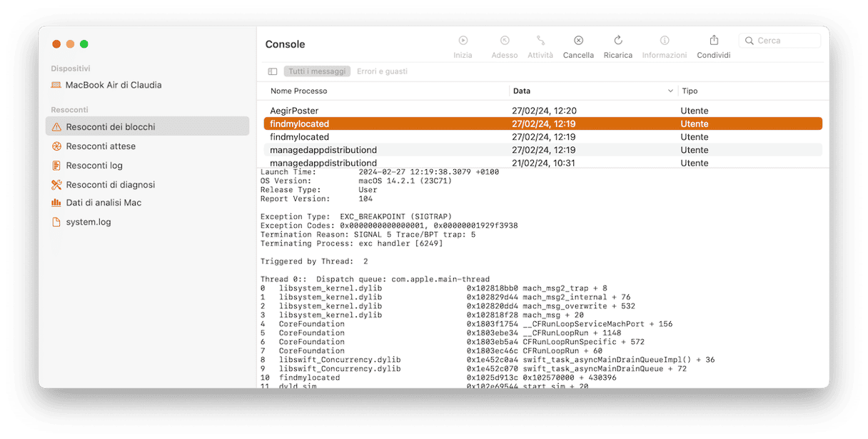Toggle the sidebar panel icon
Screen dimensions: 868x439
pos(273,71)
